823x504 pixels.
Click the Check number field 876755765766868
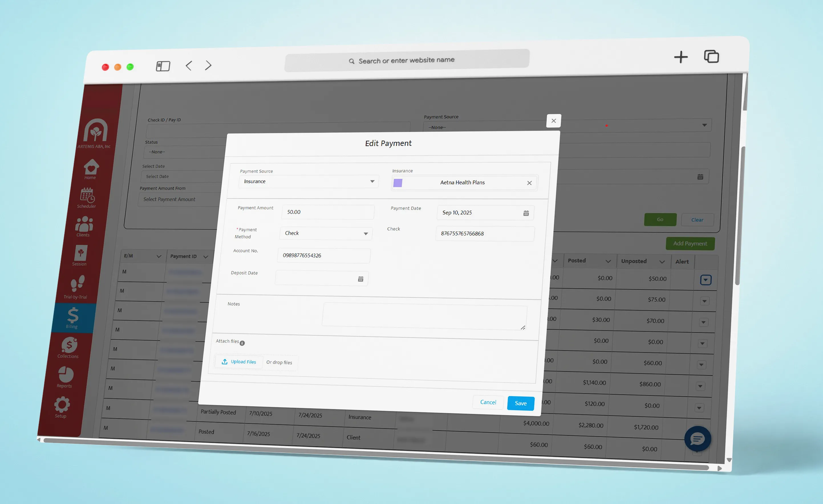tap(485, 234)
